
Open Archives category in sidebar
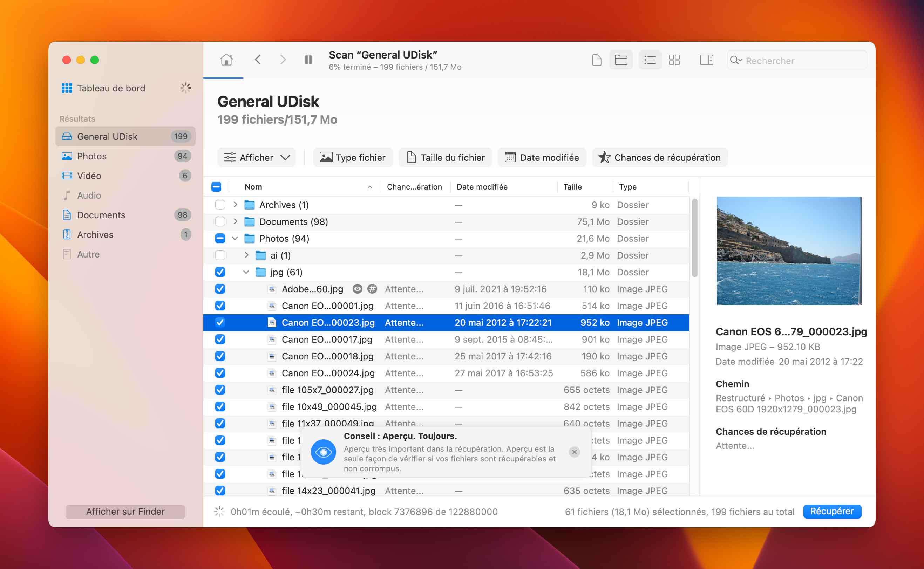pyautogui.click(x=125, y=234)
